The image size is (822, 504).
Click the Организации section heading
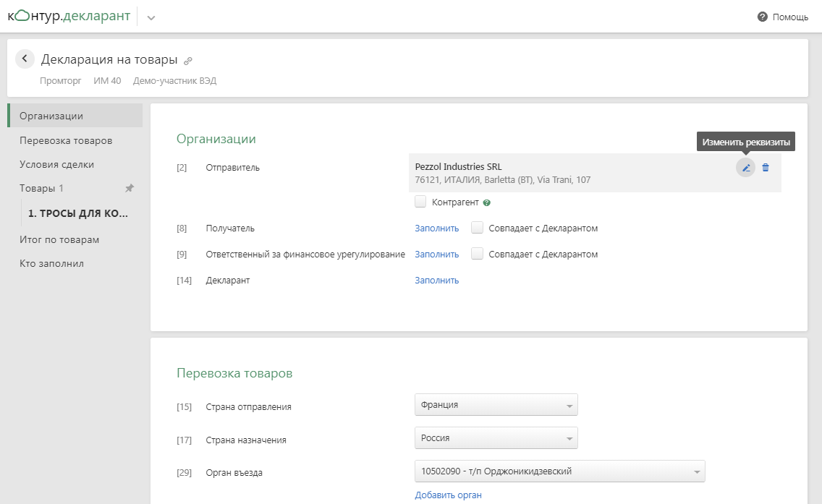pos(216,139)
